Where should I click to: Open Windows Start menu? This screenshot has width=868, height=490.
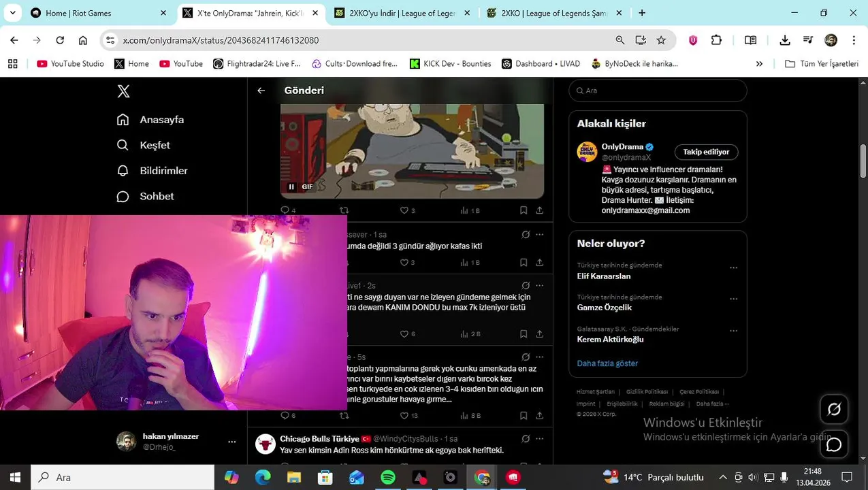[x=15, y=478]
